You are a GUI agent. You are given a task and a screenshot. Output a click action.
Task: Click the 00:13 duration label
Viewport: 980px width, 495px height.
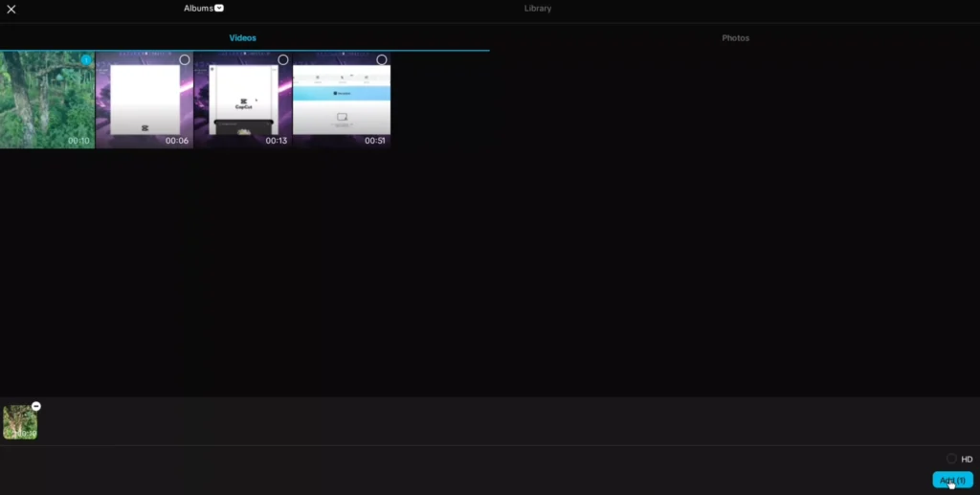pos(276,141)
